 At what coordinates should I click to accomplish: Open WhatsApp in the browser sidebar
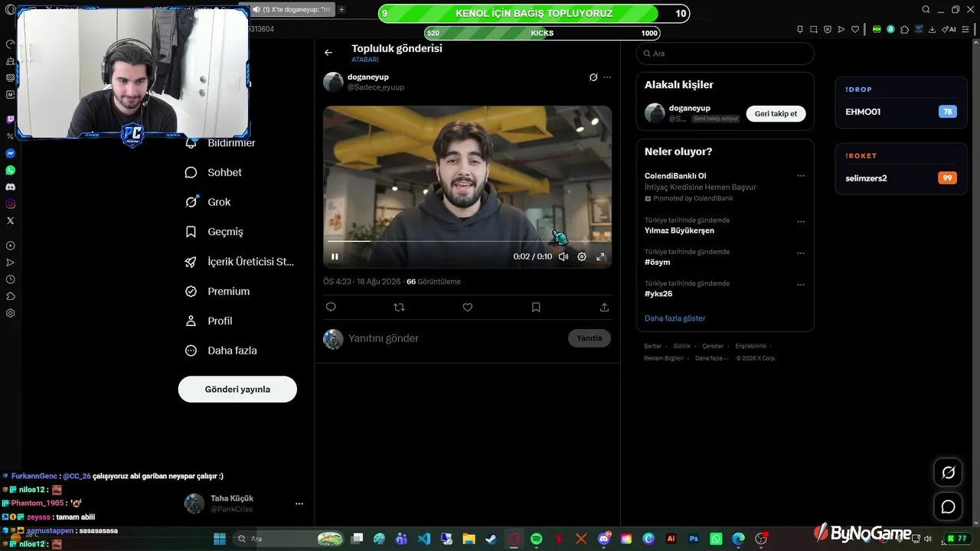point(10,170)
